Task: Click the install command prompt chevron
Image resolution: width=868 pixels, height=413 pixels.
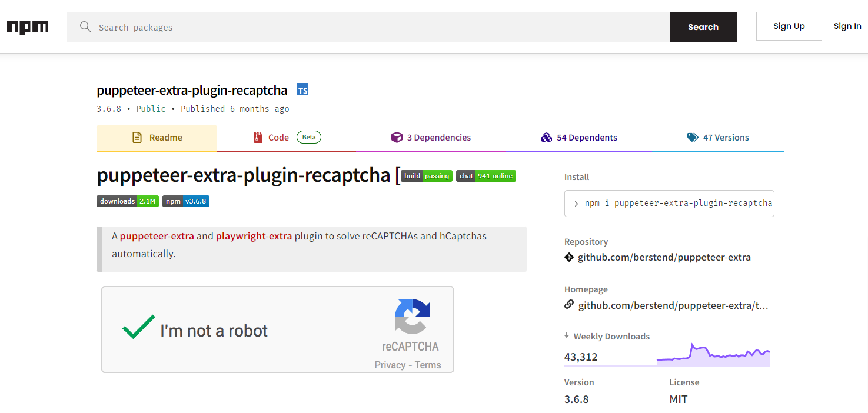Action: click(x=576, y=204)
